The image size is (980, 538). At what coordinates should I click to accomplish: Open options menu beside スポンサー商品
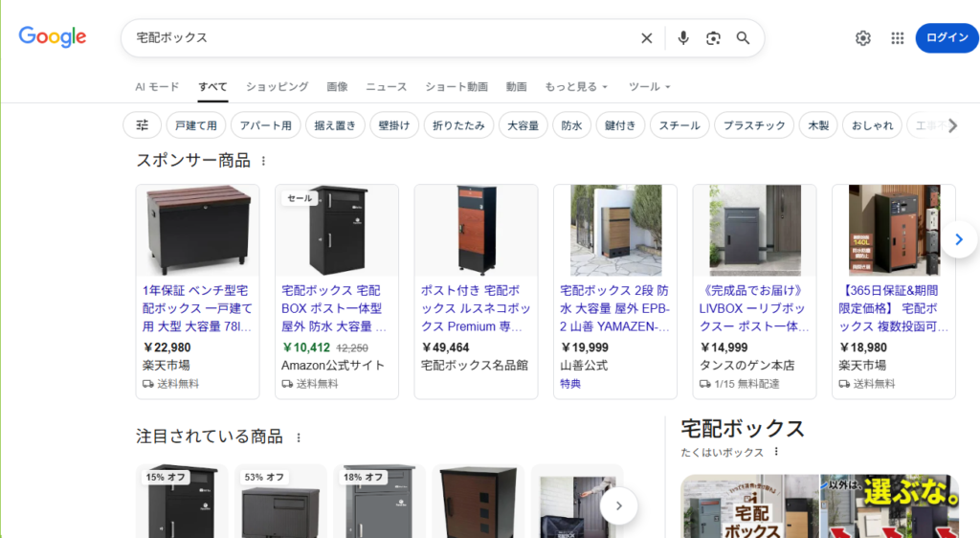264,161
